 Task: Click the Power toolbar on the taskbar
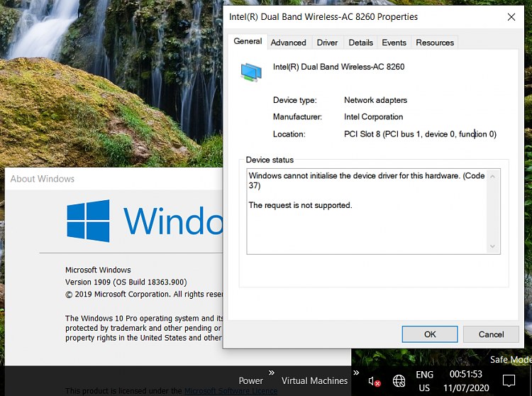click(x=250, y=380)
